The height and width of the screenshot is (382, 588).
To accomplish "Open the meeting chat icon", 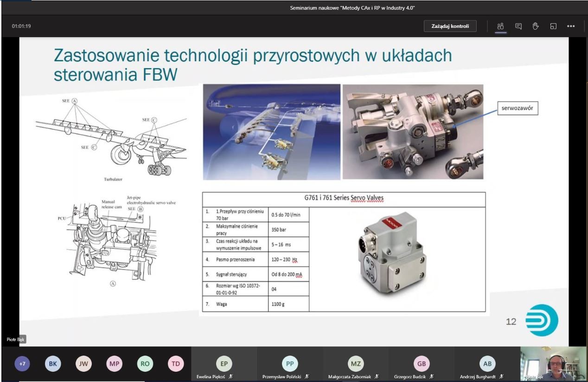I will pyautogui.click(x=518, y=26).
